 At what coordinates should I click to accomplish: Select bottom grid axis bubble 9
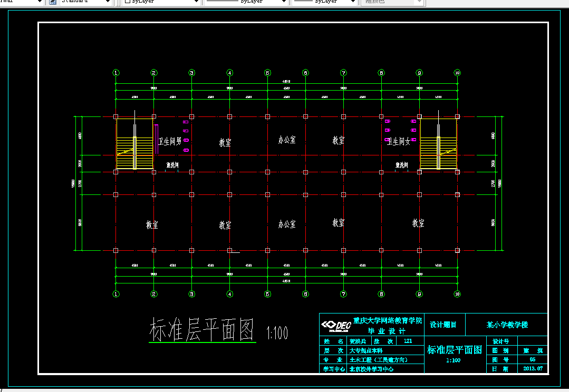click(x=419, y=294)
